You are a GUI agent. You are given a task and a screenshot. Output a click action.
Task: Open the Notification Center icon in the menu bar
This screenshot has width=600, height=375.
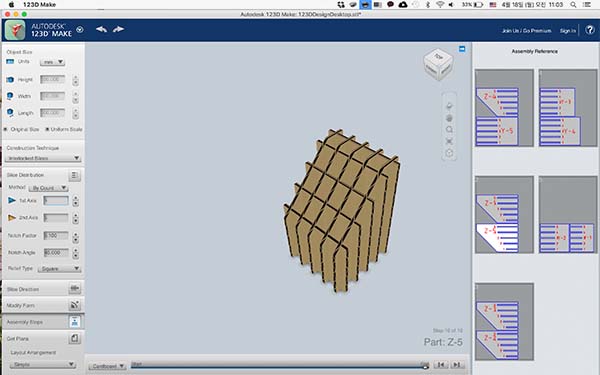tap(587, 5)
